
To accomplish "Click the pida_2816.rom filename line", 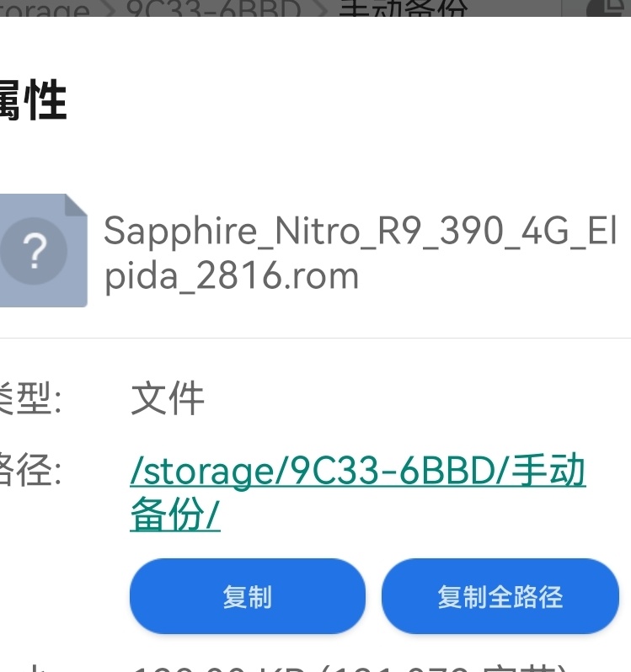I will pos(232,276).
